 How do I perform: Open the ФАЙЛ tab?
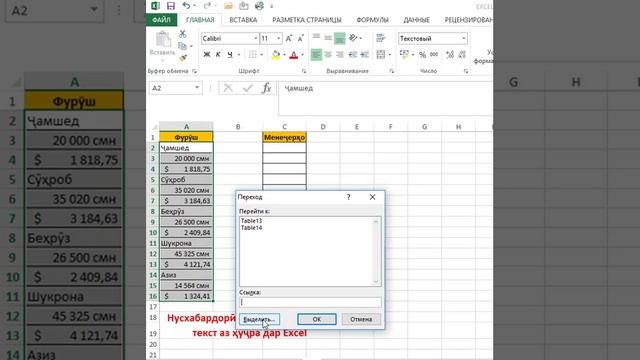[161, 20]
